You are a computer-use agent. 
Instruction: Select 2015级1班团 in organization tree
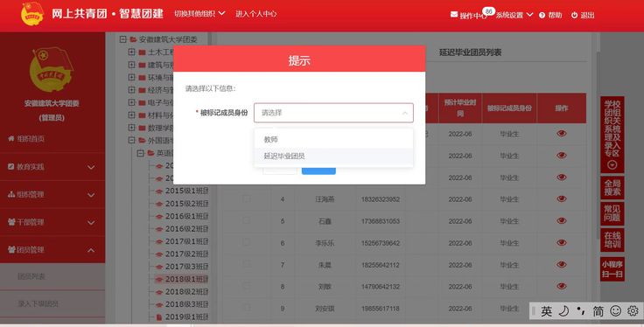[x=186, y=191]
